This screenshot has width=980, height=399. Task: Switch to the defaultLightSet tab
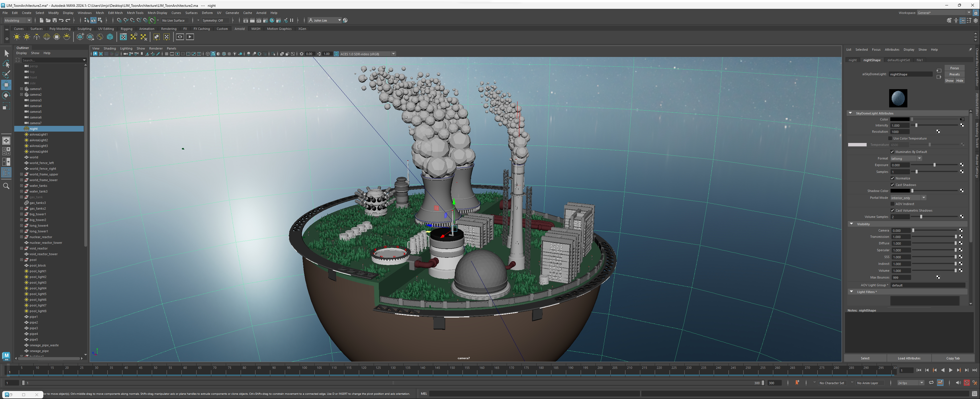898,60
